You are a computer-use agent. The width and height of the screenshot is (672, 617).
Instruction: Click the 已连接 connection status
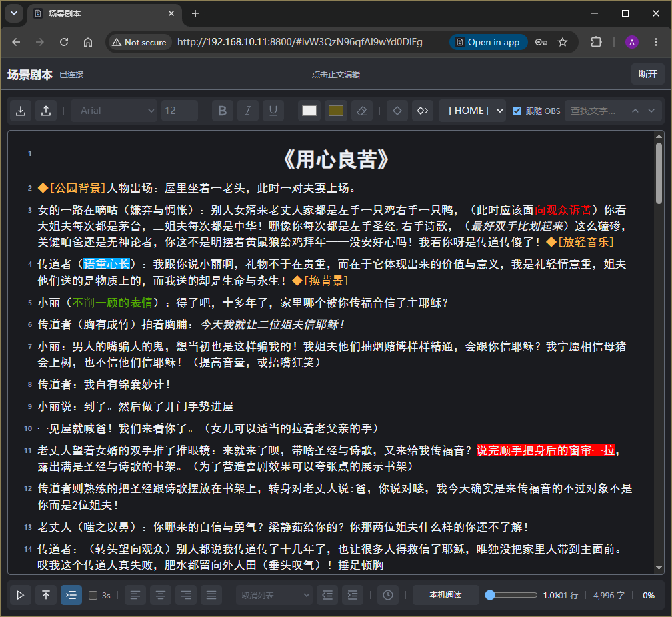[71, 75]
